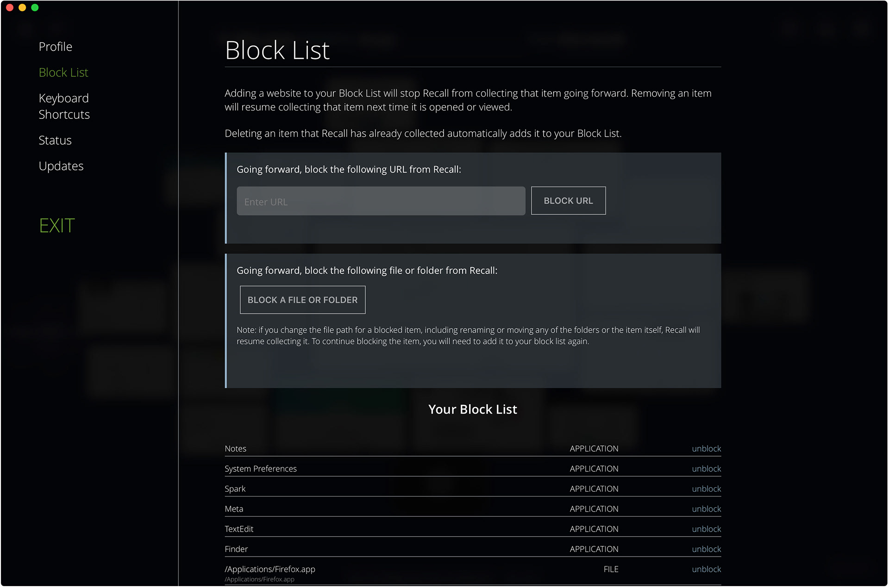Open the Profile settings section
This screenshot has width=889, height=588.
[55, 47]
